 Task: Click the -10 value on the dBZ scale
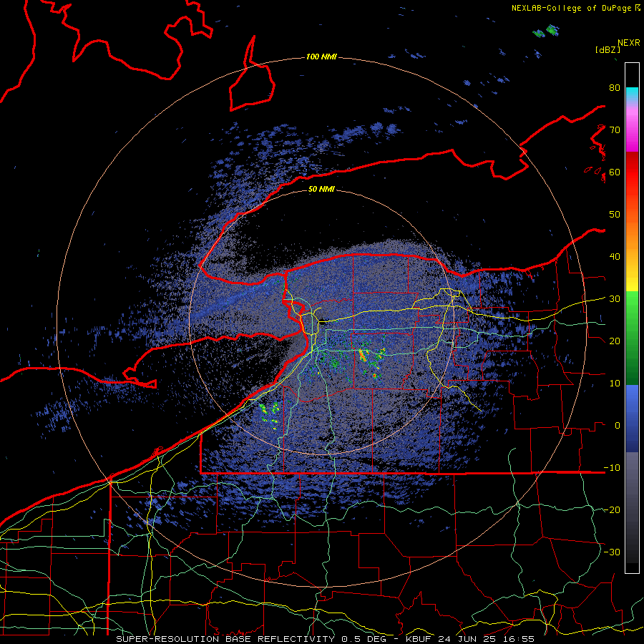pyautogui.click(x=612, y=468)
